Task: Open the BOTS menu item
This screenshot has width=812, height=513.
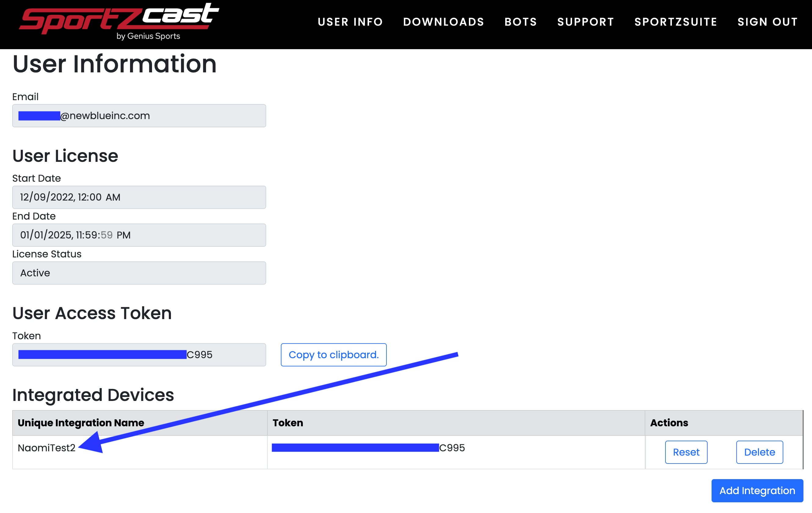Action: click(520, 22)
